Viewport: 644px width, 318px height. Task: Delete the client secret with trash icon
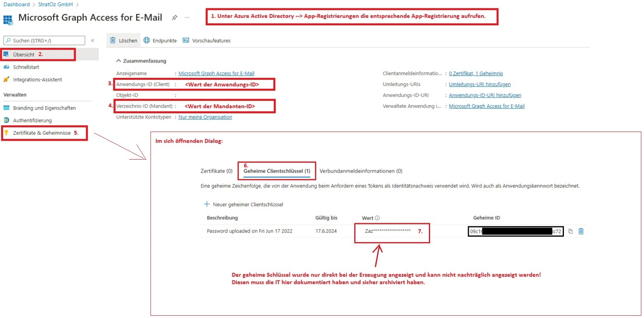click(x=581, y=231)
